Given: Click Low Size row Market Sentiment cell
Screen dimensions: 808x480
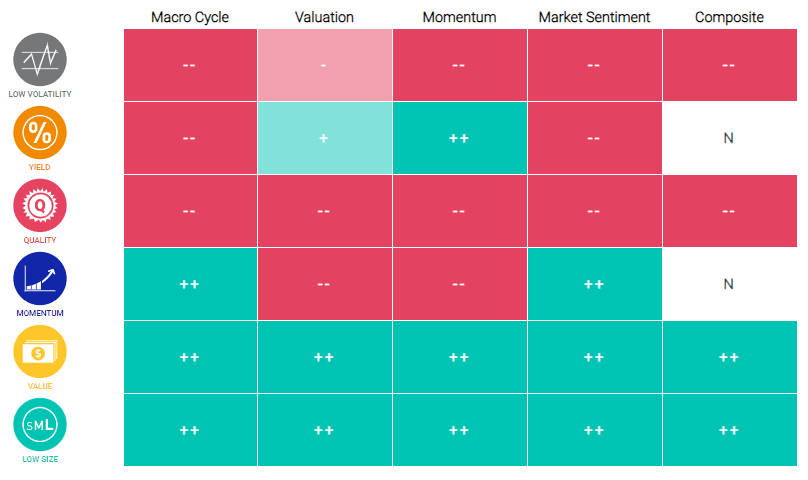Looking at the screenshot, I should point(594,430).
